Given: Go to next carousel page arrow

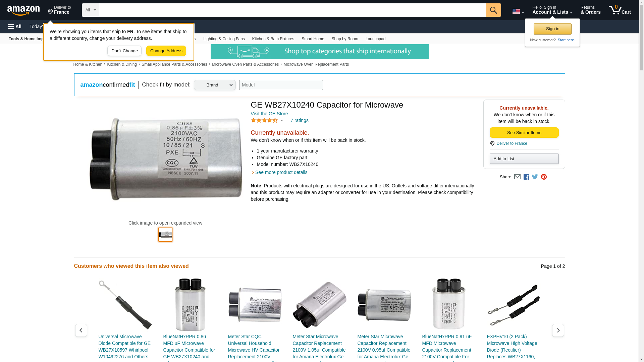Looking at the screenshot, I should (x=558, y=330).
